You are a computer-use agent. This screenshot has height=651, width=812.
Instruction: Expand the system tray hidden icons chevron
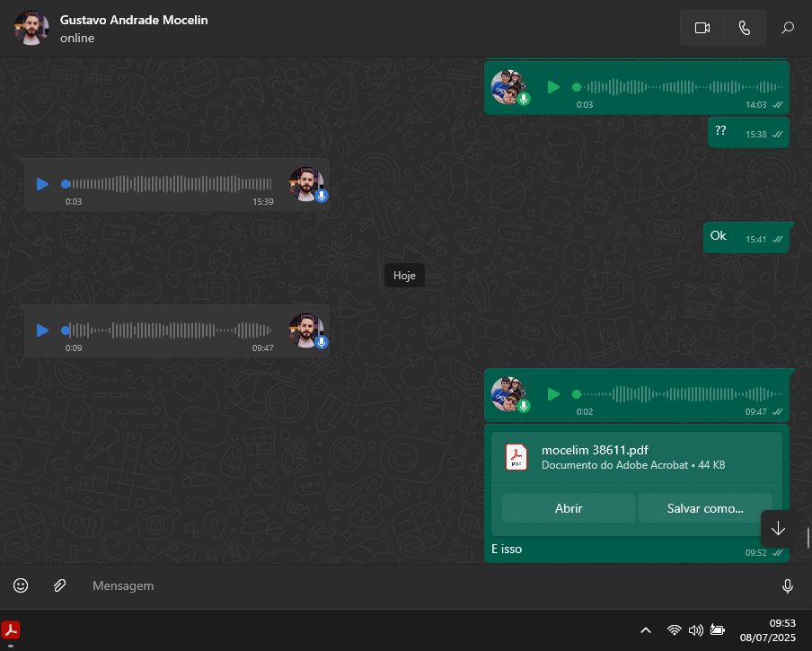(x=645, y=630)
